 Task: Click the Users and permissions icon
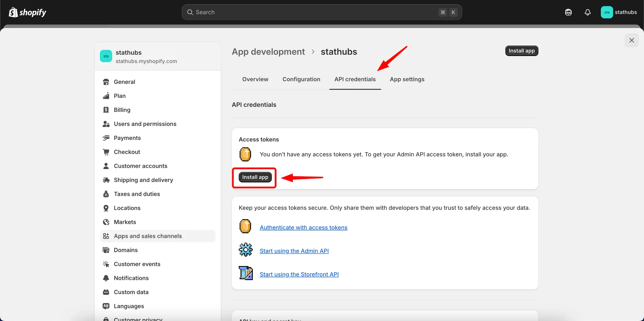click(x=106, y=124)
